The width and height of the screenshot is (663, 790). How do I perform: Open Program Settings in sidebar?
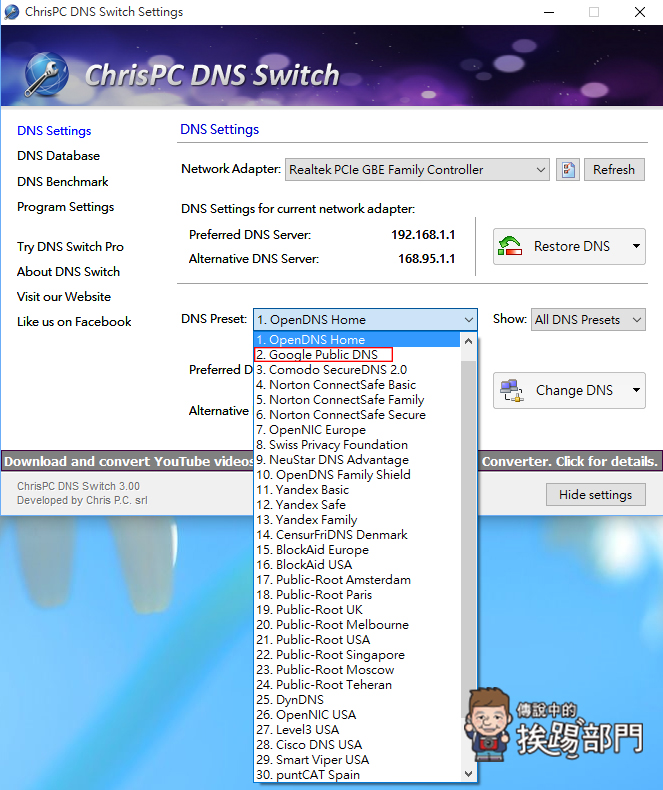point(65,207)
